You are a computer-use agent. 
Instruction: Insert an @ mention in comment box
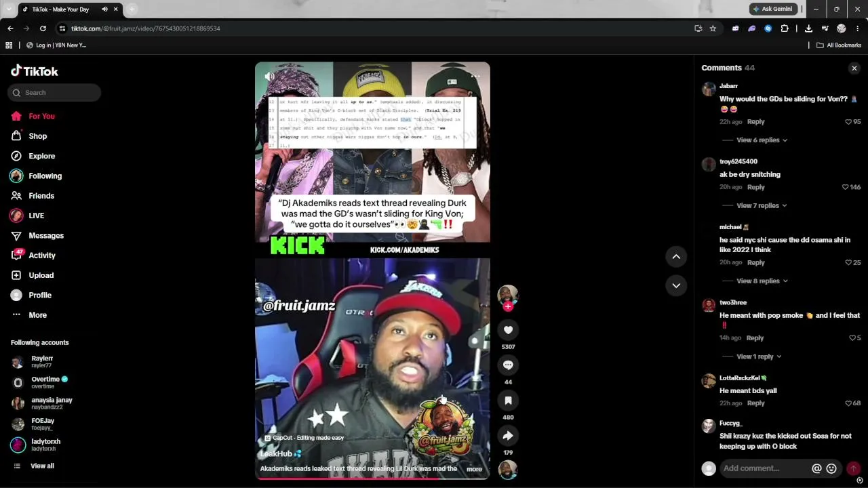click(x=816, y=468)
